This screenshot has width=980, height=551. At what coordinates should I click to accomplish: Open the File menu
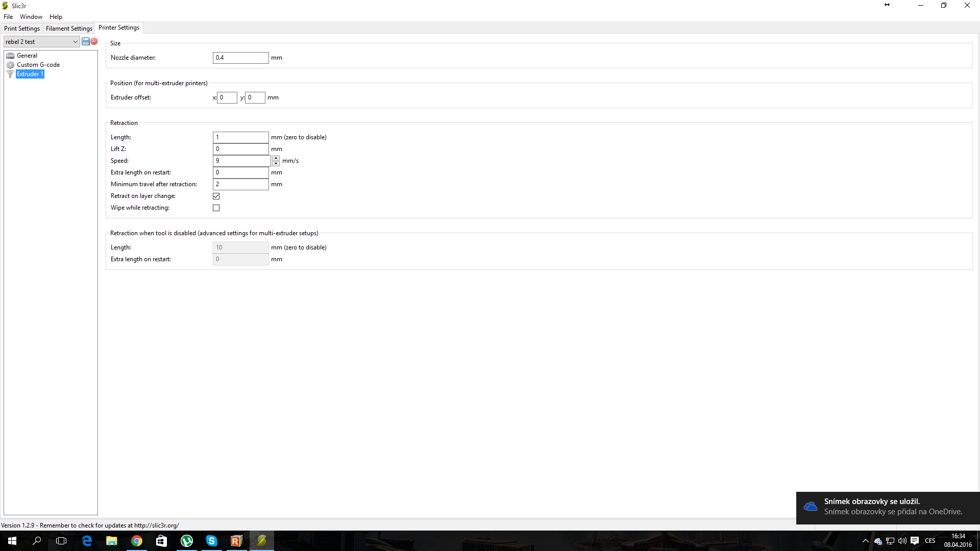(x=8, y=17)
